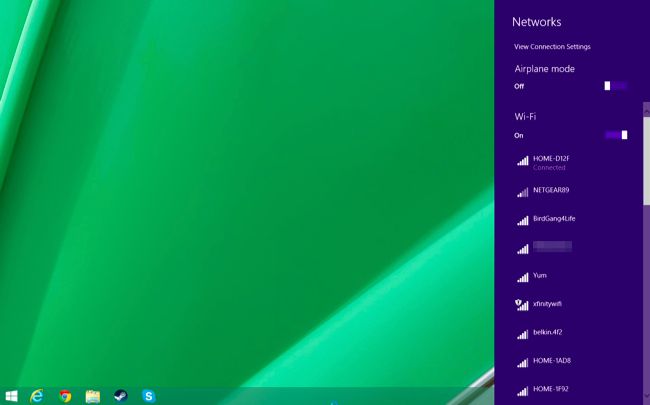Viewport: 650px width, 405px height.
Task: Click the Networks panel scrollbar thumb
Action: click(646, 160)
